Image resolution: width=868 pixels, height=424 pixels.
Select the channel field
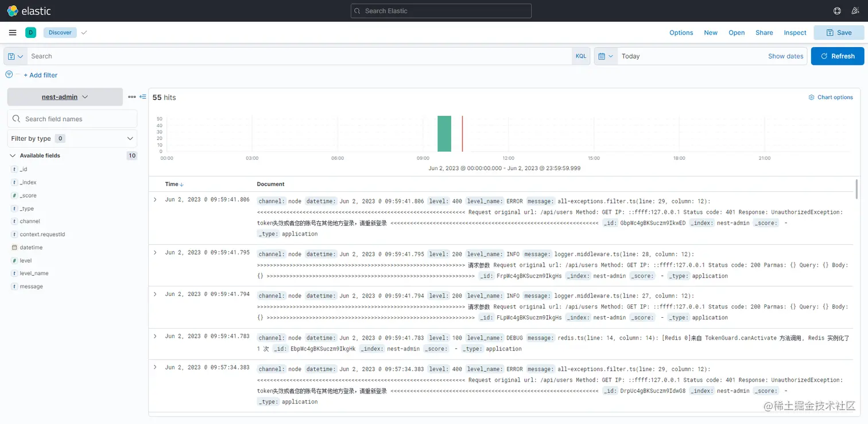point(30,221)
